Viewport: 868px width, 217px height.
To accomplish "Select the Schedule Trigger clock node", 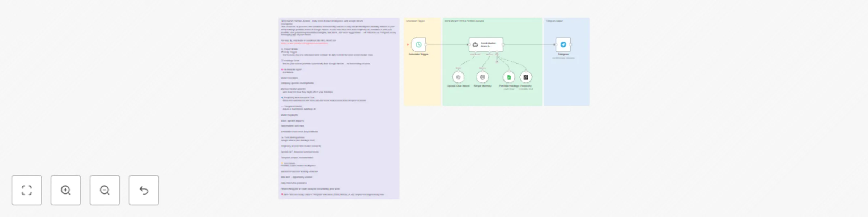I will click(x=418, y=44).
